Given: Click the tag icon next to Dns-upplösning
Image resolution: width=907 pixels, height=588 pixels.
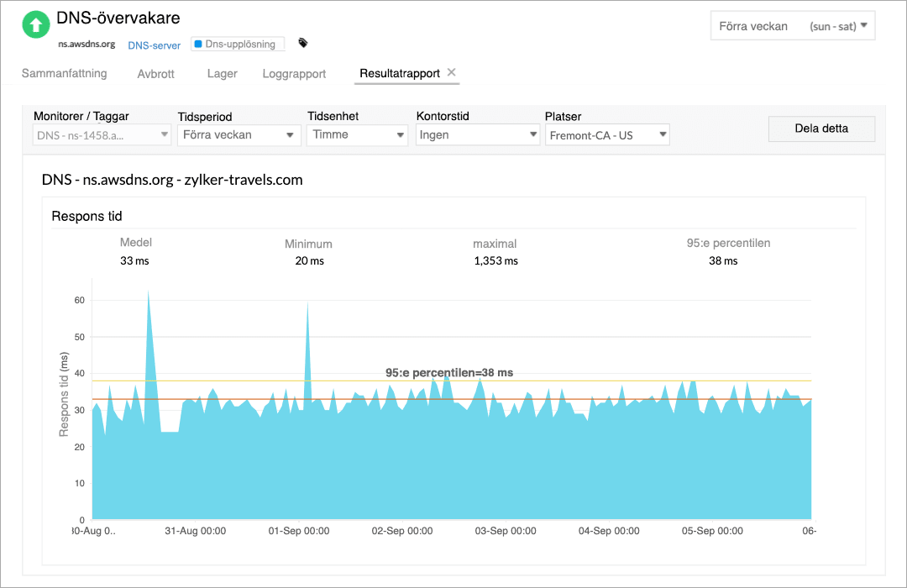Looking at the screenshot, I should click(302, 41).
